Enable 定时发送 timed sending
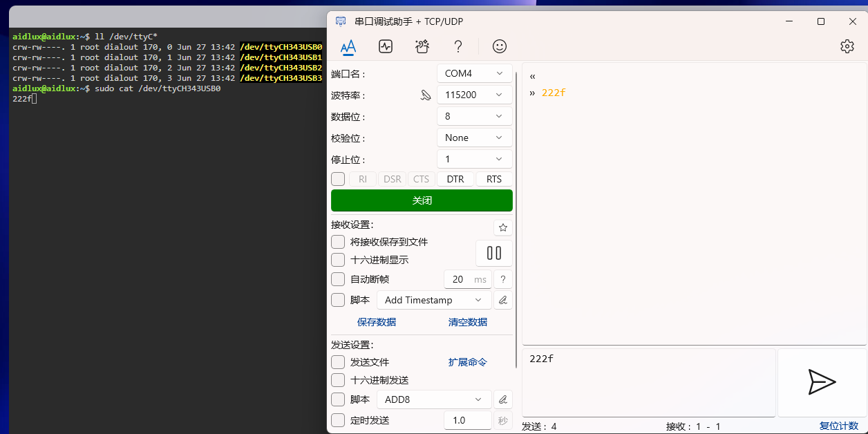This screenshot has height=434, width=868. (338, 420)
